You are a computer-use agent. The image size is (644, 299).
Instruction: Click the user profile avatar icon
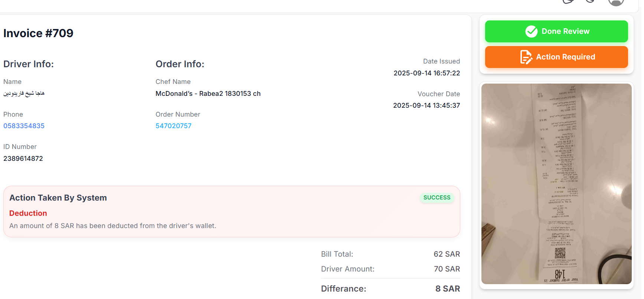tap(615, 2)
